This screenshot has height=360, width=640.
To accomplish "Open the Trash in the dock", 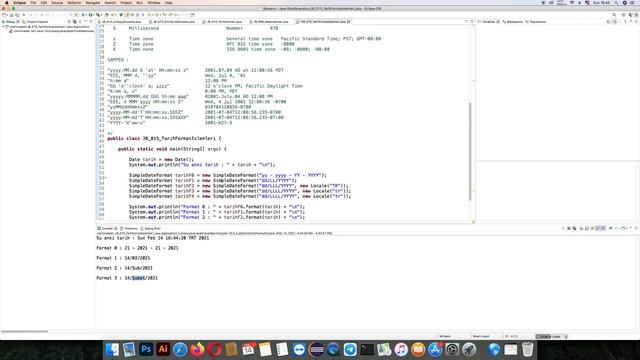I will [528, 349].
